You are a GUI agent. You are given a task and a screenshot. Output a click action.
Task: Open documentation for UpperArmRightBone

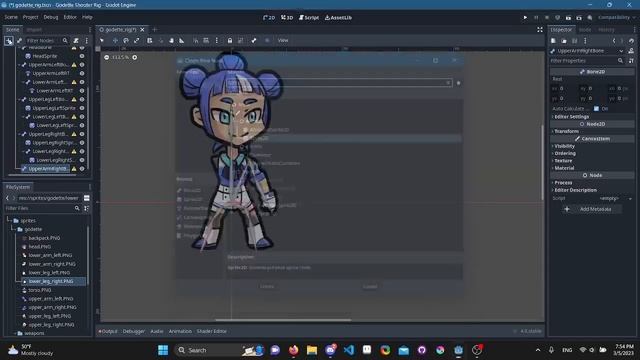(x=631, y=51)
